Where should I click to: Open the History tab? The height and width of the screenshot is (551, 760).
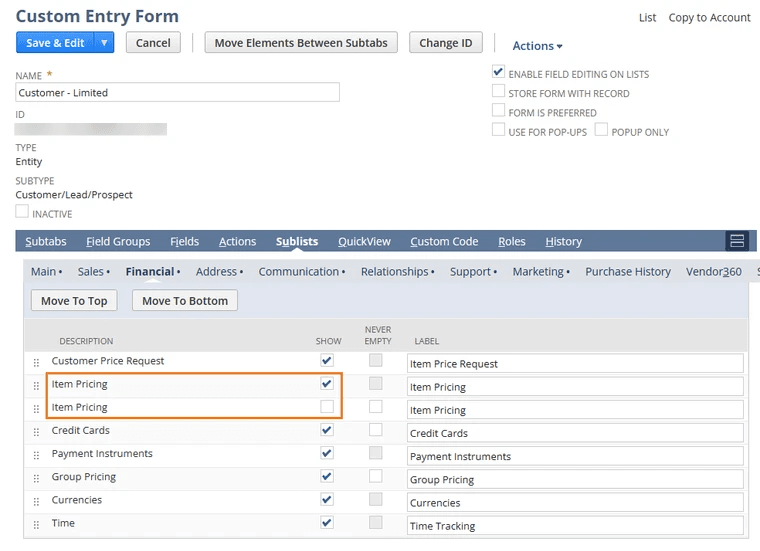[563, 241]
